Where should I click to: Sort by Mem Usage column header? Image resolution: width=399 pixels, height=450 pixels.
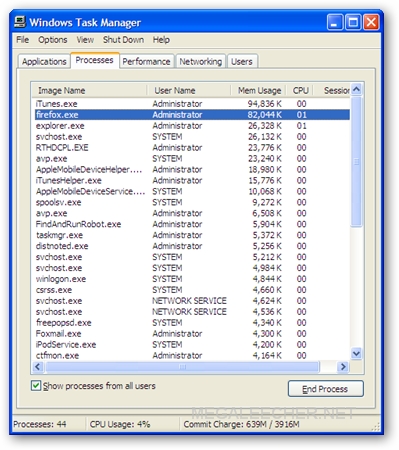[x=258, y=90]
